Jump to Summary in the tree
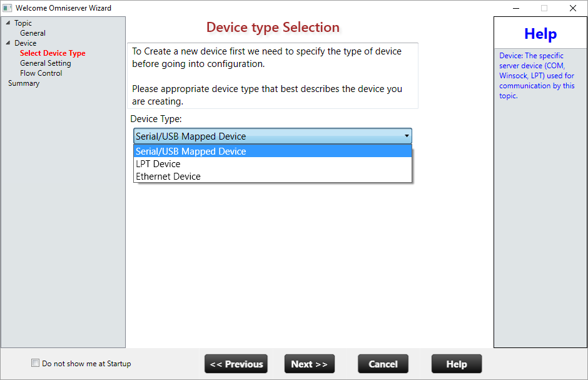Screen dimensions: 588x380 [24, 83]
